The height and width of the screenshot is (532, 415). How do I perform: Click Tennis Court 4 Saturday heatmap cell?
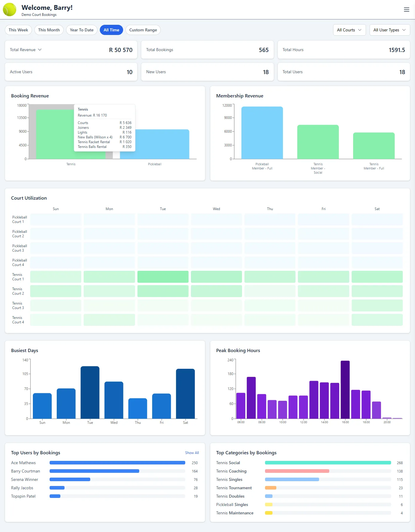point(377,320)
